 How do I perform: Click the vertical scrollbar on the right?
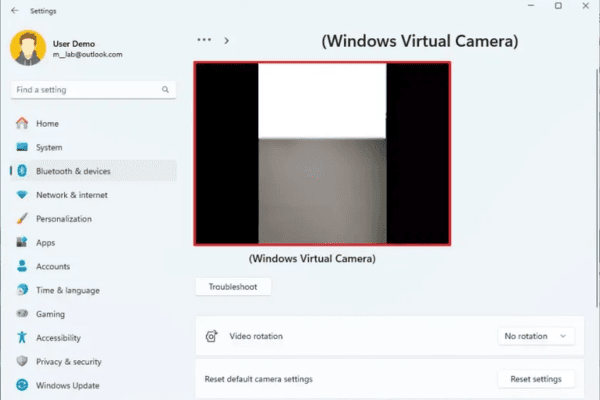(x=597, y=188)
